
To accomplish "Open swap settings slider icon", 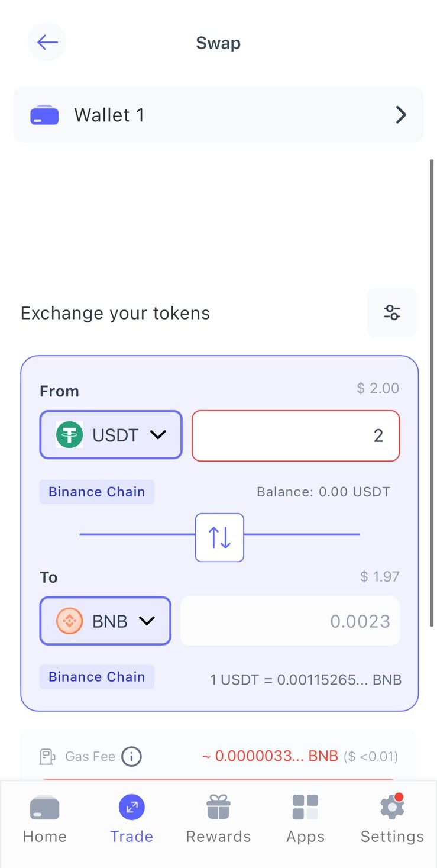I will point(391,312).
